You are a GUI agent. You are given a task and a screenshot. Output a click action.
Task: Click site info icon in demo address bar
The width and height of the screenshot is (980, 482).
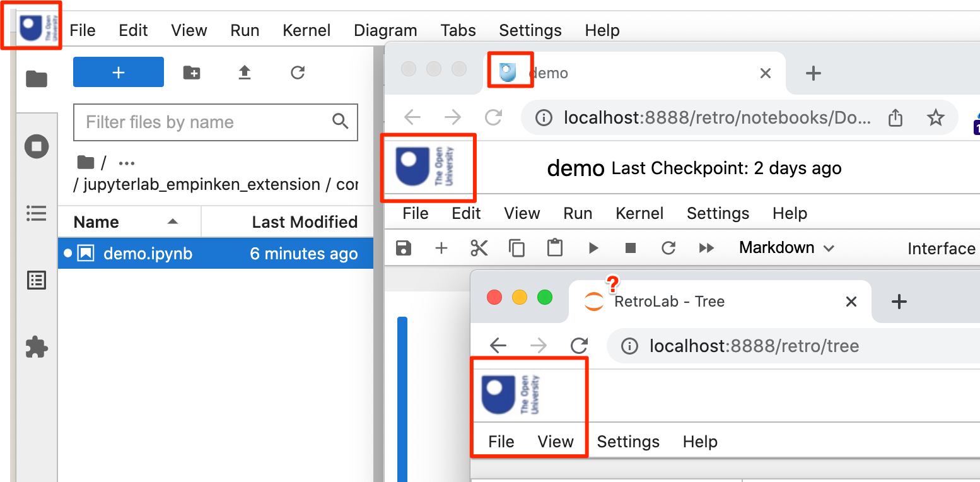tap(544, 117)
